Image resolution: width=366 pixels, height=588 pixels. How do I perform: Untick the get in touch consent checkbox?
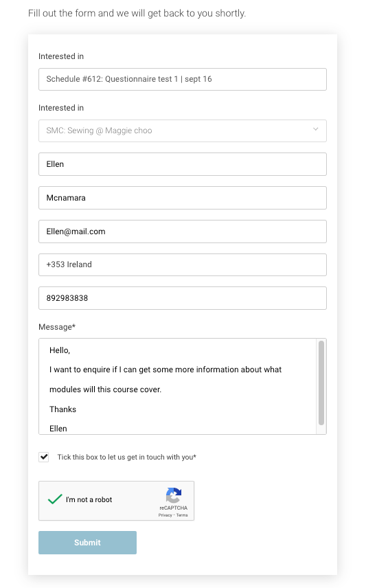click(x=44, y=457)
